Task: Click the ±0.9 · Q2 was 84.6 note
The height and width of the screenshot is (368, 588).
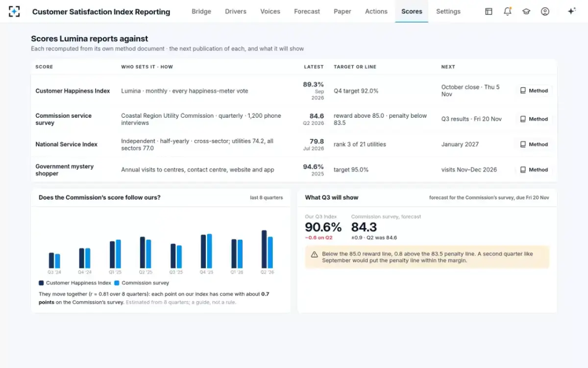Action: click(x=374, y=238)
